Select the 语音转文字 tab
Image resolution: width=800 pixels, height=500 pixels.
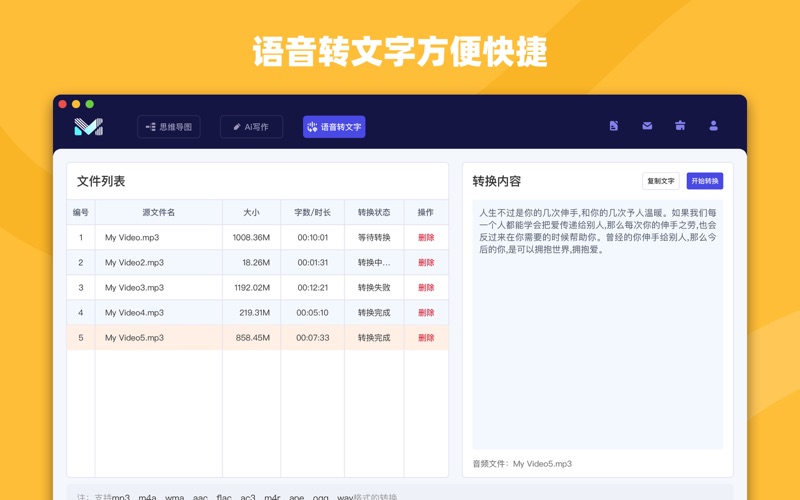pos(334,127)
